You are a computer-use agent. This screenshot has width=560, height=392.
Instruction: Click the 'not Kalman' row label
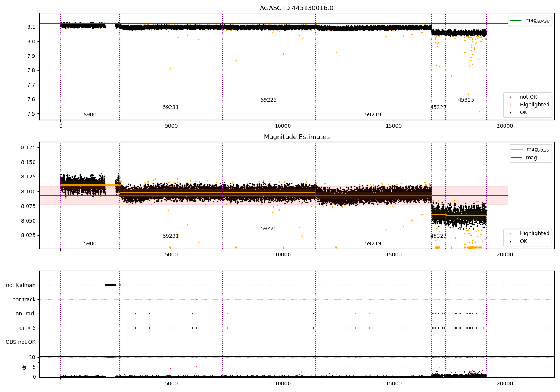tap(21, 286)
